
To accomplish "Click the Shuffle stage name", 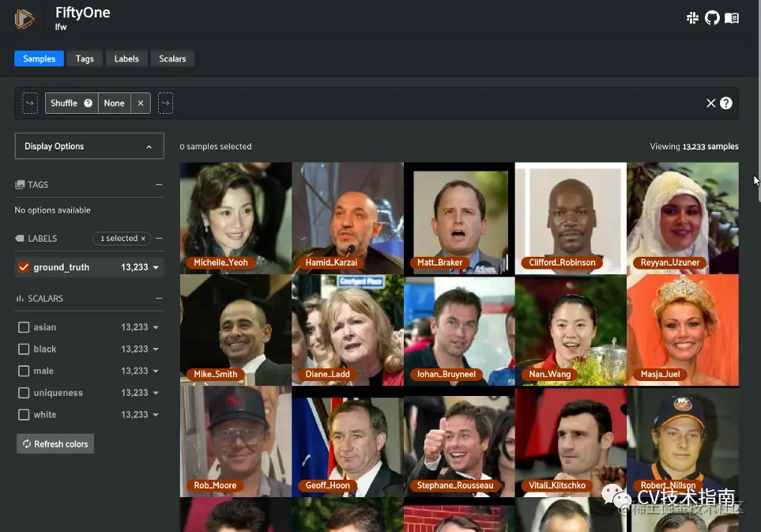I will click(x=64, y=103).
